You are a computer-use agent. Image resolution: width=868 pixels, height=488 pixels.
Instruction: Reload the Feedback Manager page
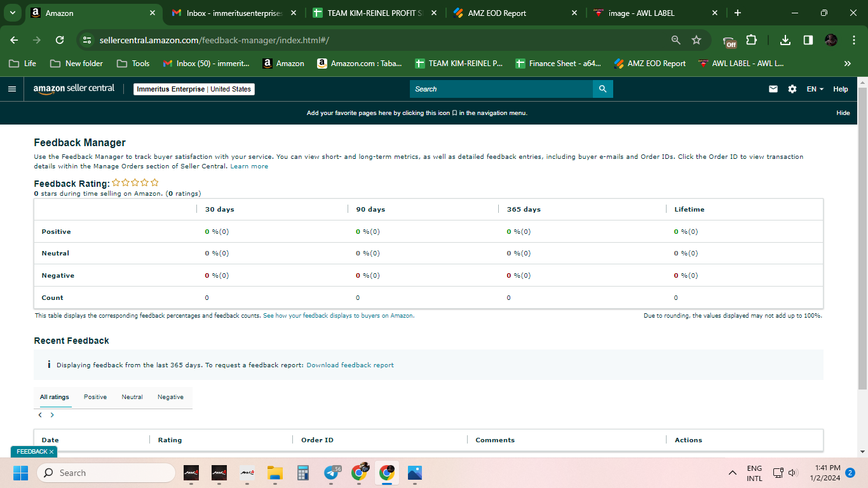(60, 40)
